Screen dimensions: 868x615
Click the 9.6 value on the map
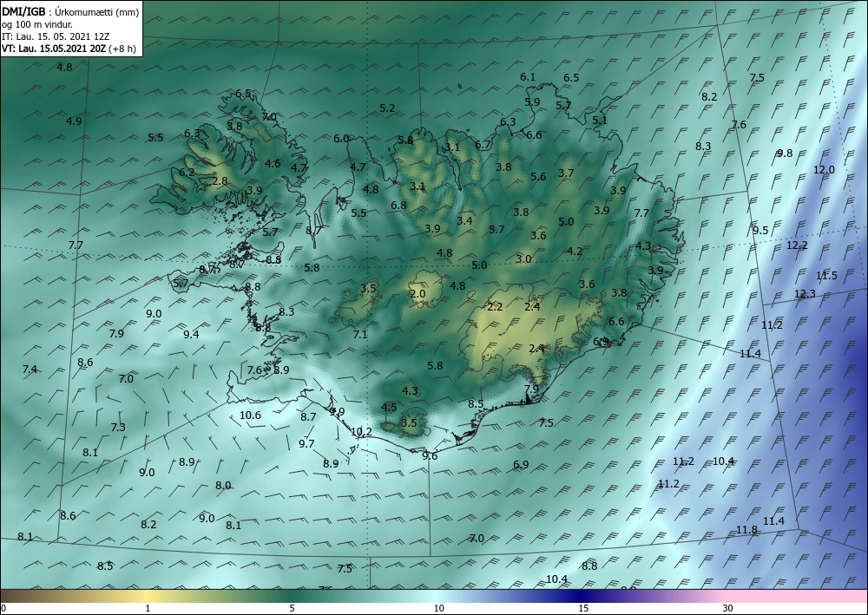pos(431,455)
